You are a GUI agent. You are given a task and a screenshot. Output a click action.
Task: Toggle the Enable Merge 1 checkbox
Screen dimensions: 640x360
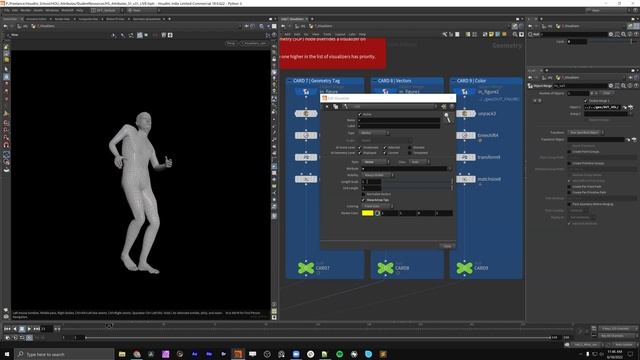pyautogui.click(x=586, y=100)
